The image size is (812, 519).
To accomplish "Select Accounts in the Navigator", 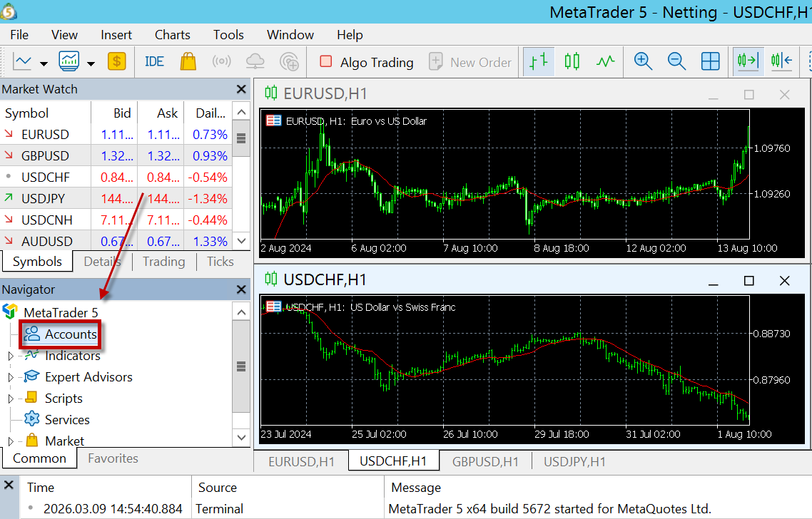I will coord(70,334).
